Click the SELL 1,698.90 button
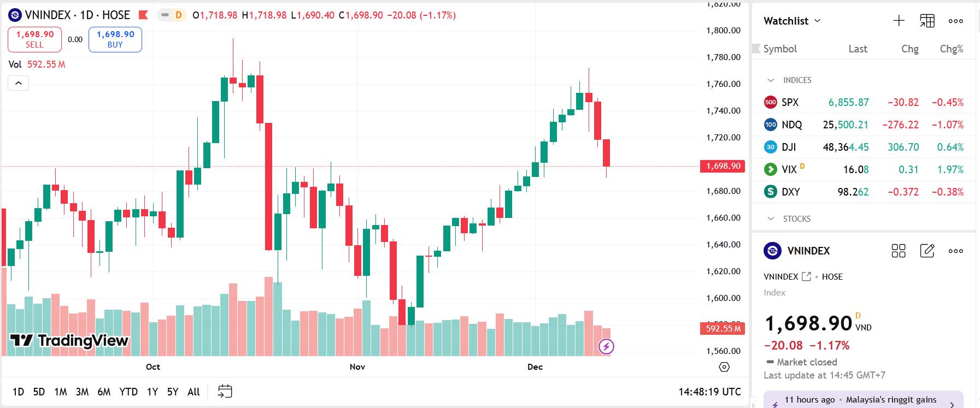 [34, 39]
